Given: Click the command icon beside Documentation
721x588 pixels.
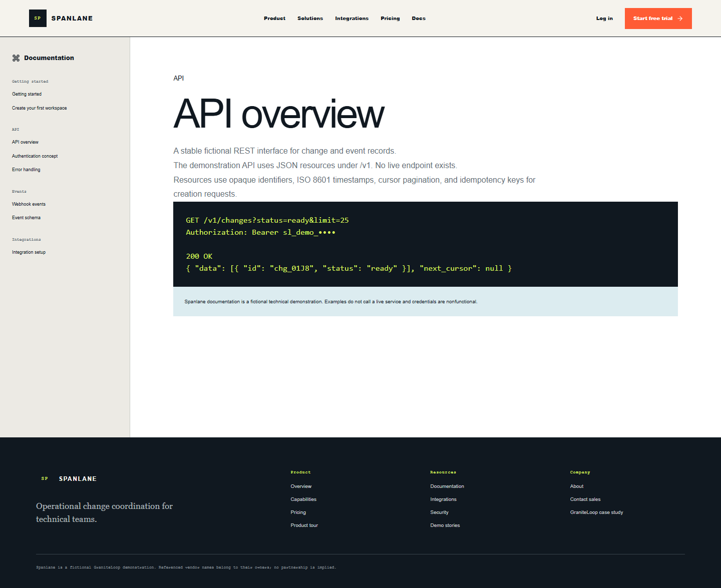Looking at the screenshot, I should [x=16, y=58].
